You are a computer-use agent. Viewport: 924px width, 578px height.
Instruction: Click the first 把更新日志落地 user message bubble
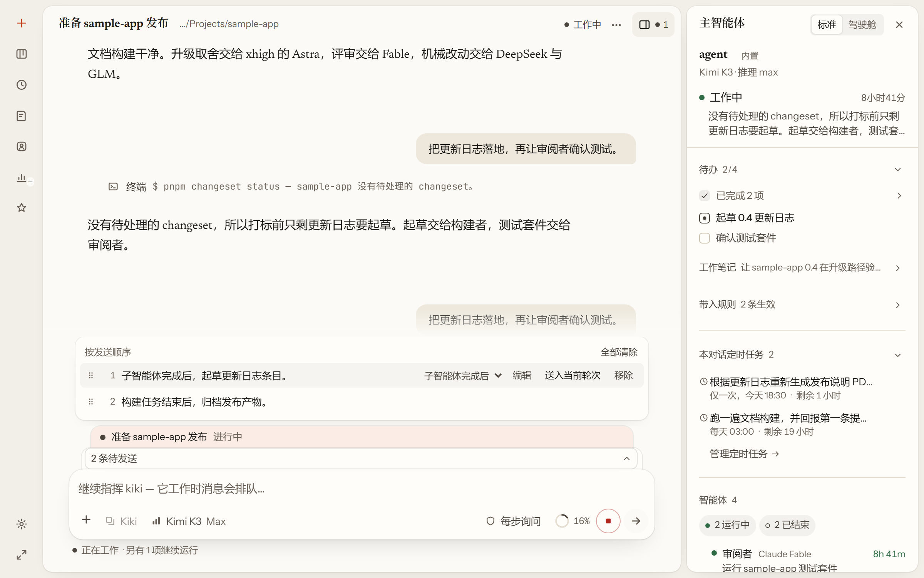(x=526, y=149)
